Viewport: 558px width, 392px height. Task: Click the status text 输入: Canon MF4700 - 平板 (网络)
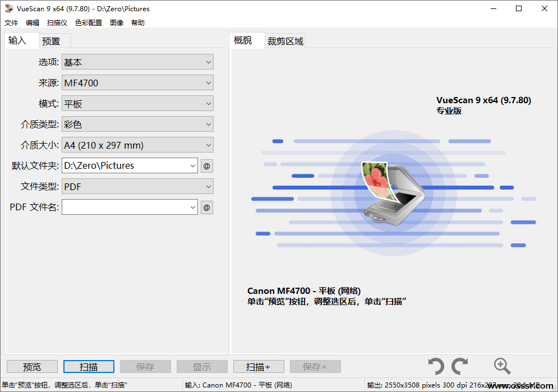[x=238, y=385]
